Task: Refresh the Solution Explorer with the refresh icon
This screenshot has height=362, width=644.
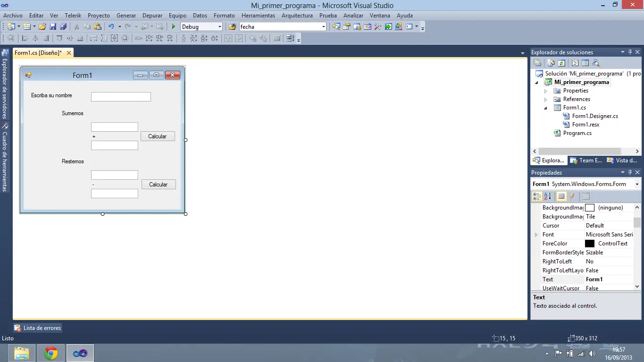Action: [x=561, y=63]
